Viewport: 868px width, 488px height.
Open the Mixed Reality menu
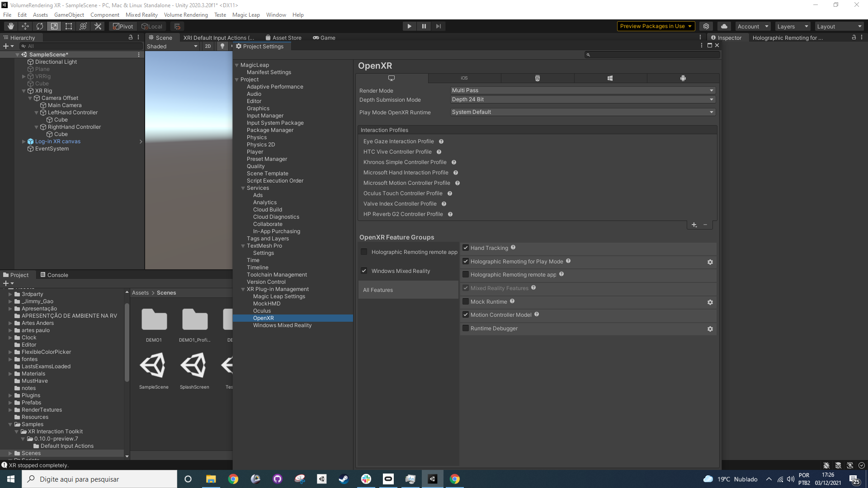142,14
